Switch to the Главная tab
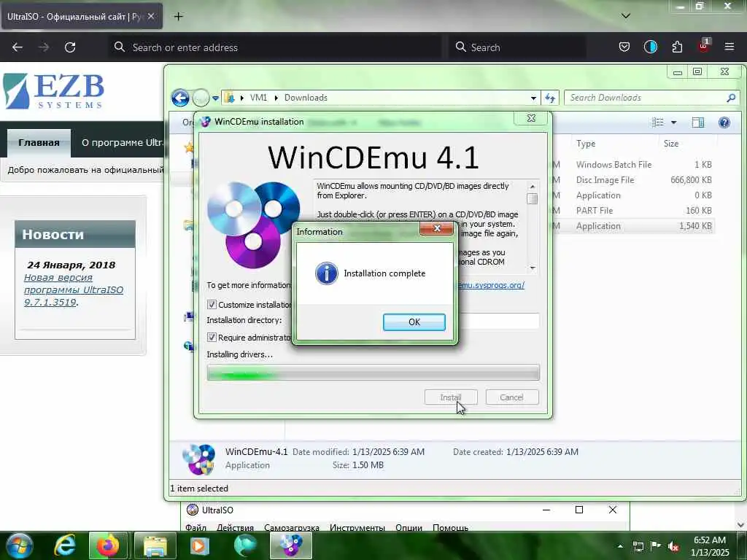Viewport: 747px width, 560px height. (x=39, y=142)
